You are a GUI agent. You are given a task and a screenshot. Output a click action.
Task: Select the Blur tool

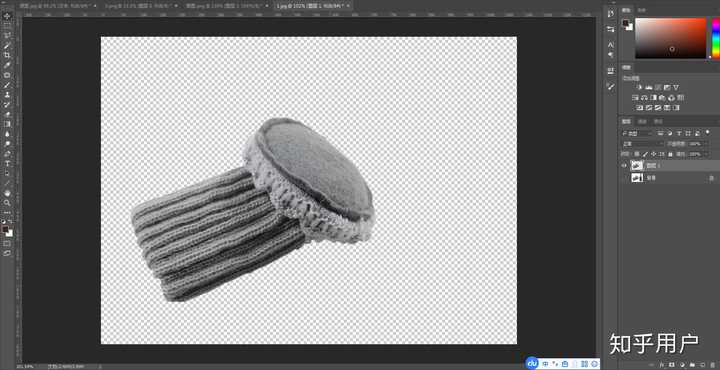(7, 134)
